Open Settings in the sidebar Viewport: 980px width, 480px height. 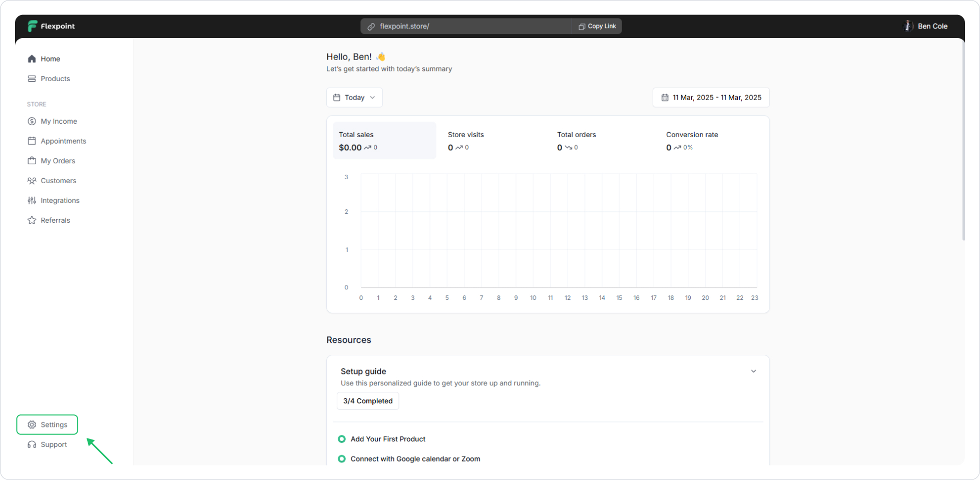(x=48, y=424)
